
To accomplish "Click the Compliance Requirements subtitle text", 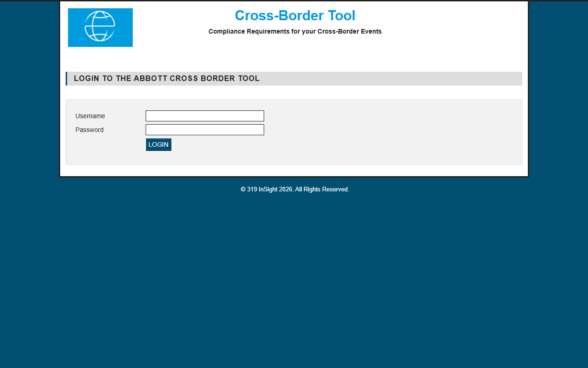I will click(295, 31).
